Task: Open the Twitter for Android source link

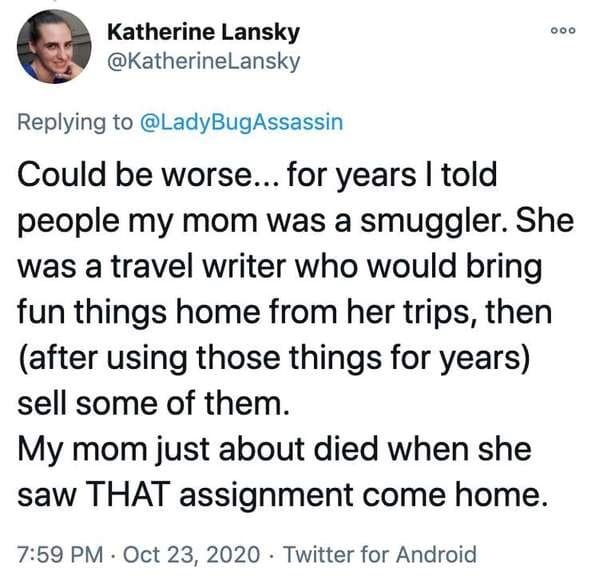Action: [x=380, y=555]
